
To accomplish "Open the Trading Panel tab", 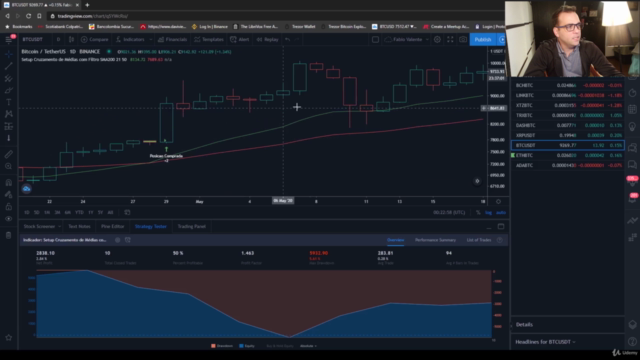I will [191, 227].
